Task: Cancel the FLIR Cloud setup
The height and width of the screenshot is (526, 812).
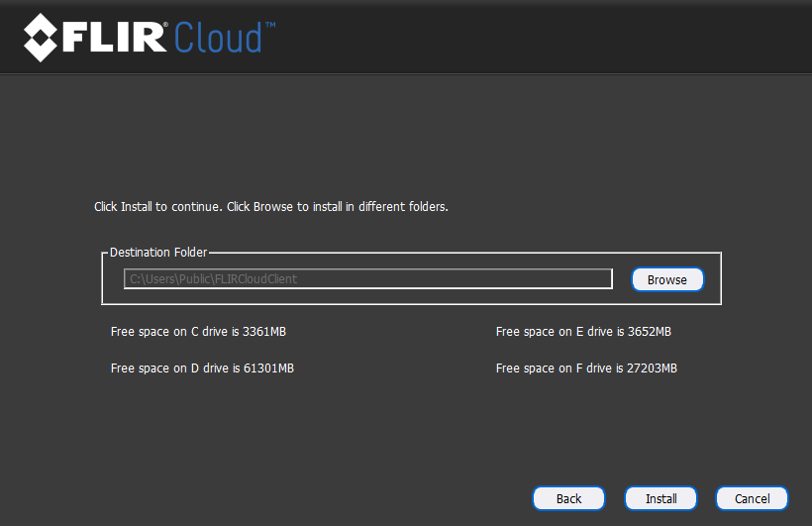Action: pos(752,498)
